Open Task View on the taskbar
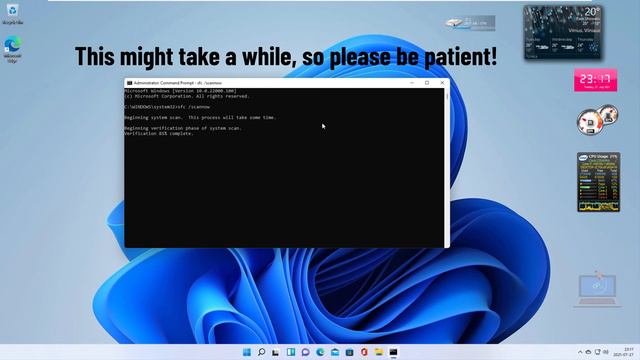640x360 pixels. (276, 352)
